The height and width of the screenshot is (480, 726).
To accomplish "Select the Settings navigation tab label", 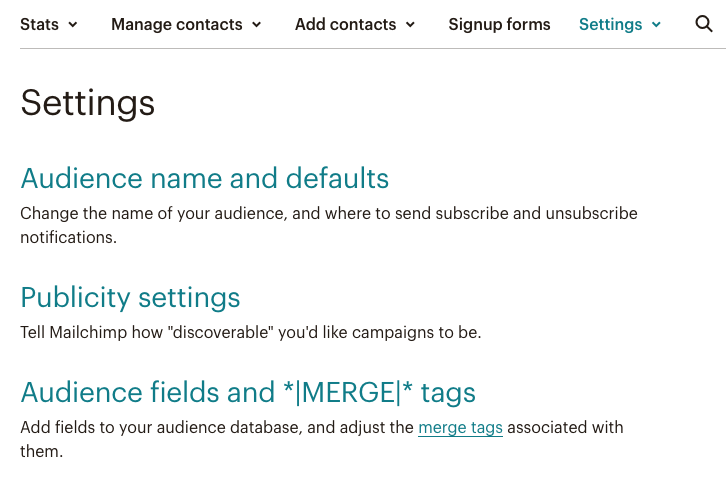I will pos(609,24).
